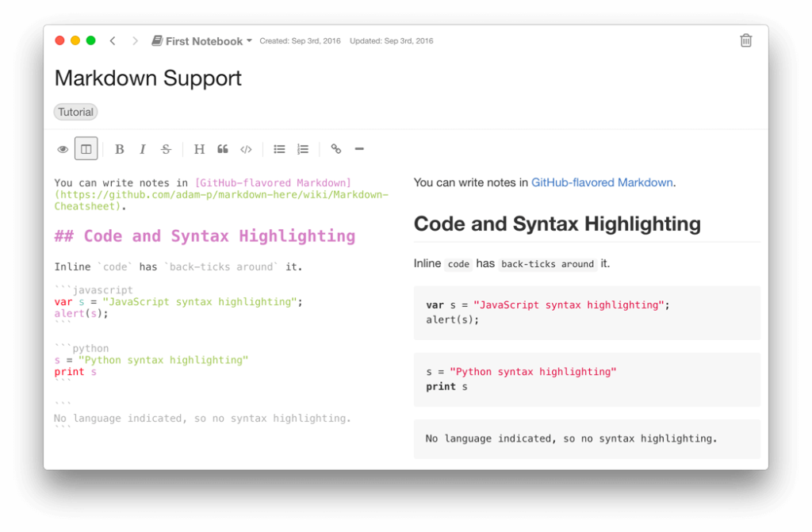Open the GitHub-flavored Markdown link
The height and width of the screenshot is (532, 812).
pyautogui.click(x=602, y=182)
